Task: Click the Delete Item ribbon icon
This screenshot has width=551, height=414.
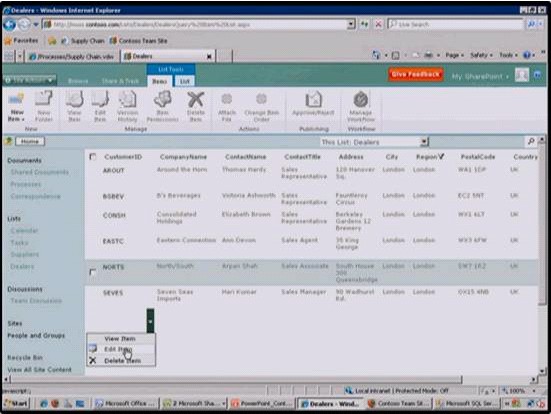Action: (196, 106)
